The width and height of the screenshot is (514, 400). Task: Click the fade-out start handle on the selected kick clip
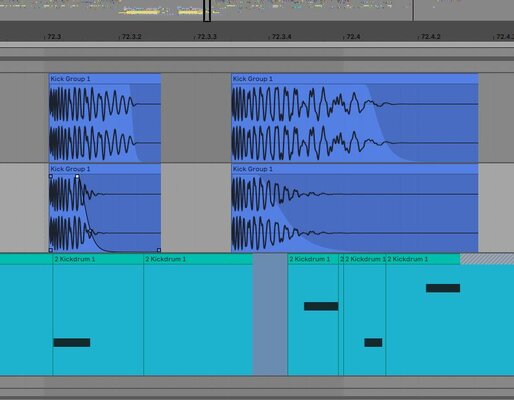[x=77, y=176]
